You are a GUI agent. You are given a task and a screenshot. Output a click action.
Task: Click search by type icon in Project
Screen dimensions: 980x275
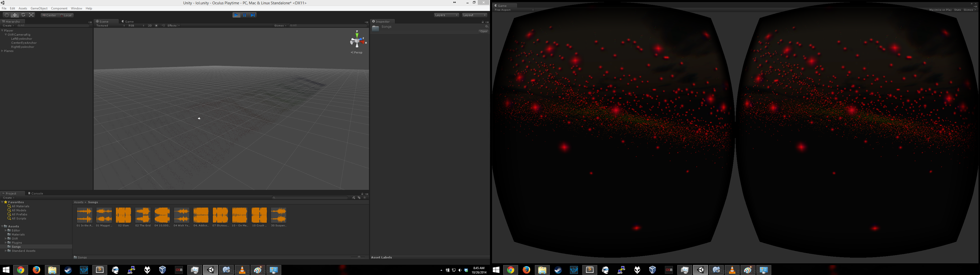point(353,198)
